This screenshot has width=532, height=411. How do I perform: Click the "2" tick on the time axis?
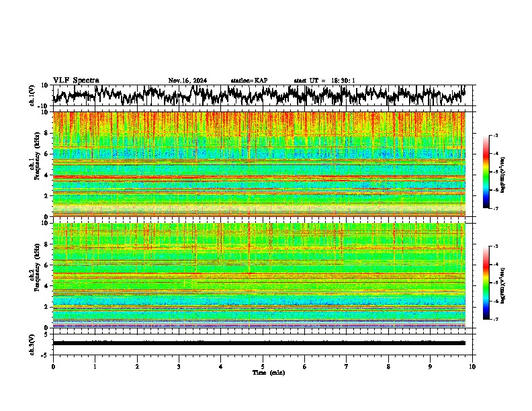pyautogui.click(x=137, y=367)
